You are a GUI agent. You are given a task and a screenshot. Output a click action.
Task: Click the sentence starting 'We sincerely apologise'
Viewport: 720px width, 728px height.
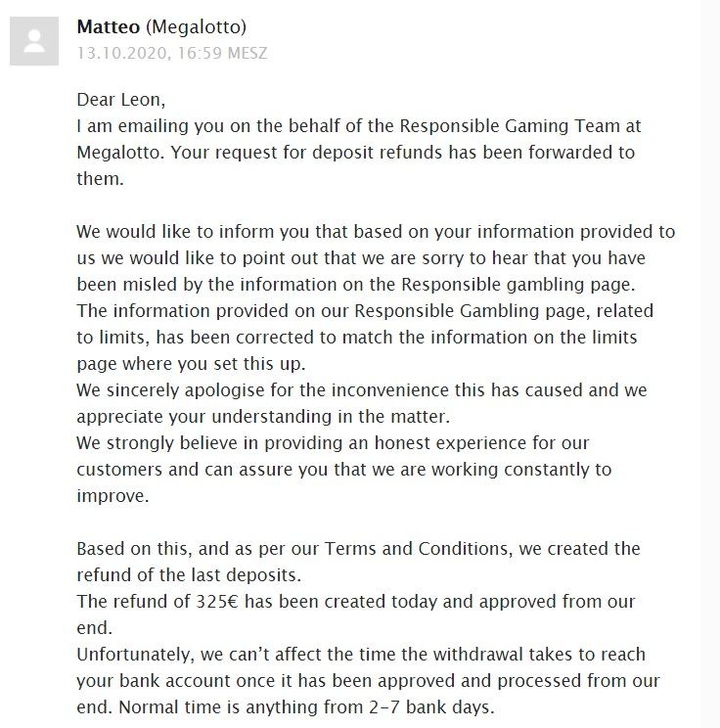tap(362, 389)
